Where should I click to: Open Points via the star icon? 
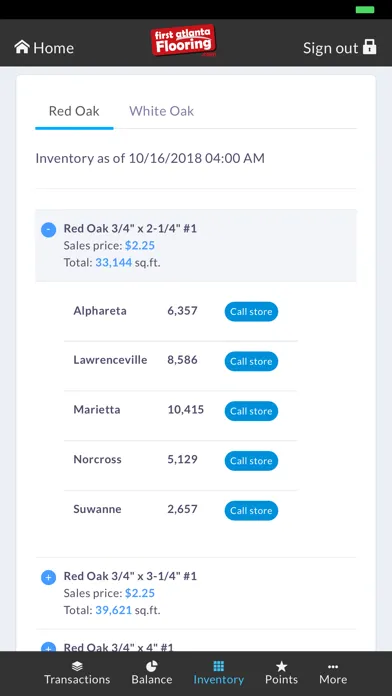pyautogui.click(x=281, y=666)
